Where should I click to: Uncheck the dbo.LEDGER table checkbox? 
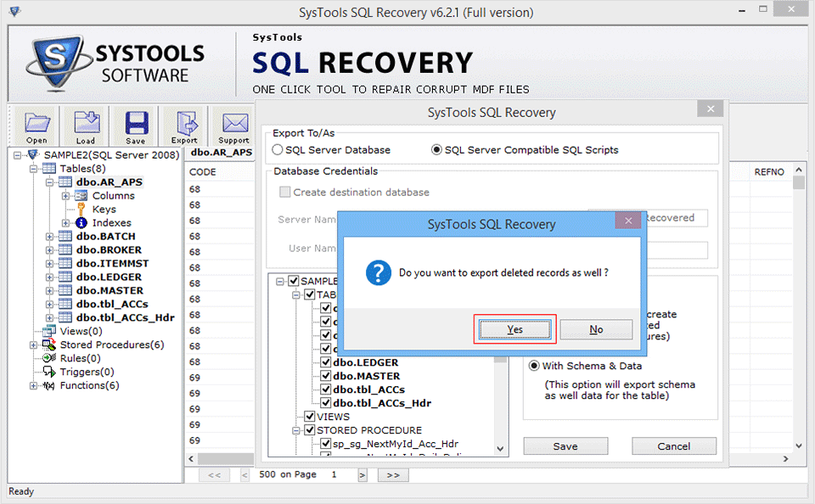tap(326, 362)
